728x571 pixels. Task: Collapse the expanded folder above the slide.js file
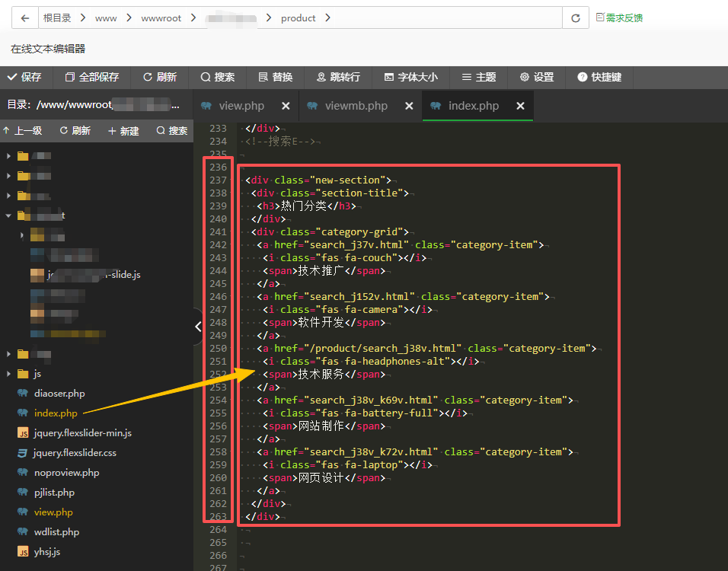(9, 215)
